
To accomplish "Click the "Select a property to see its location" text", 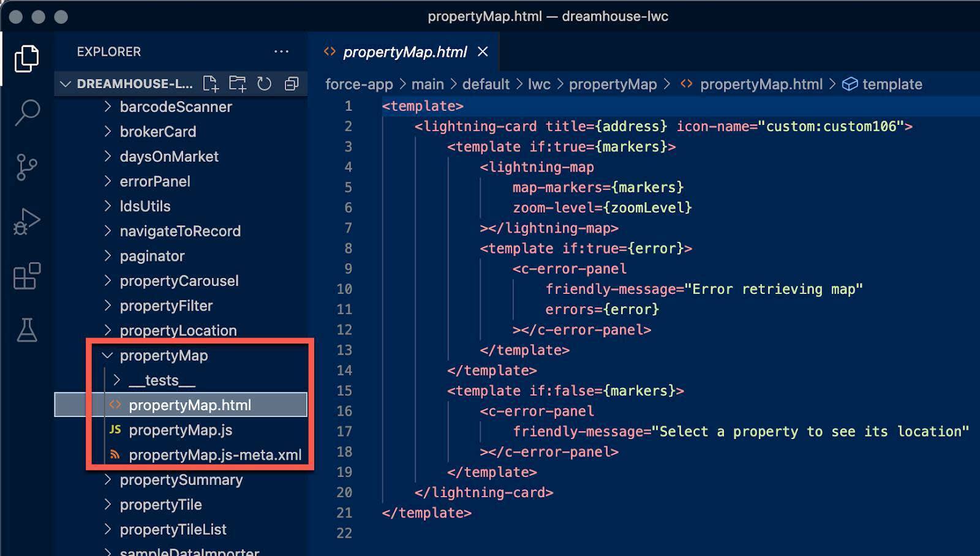I will (x=810, y=431).
